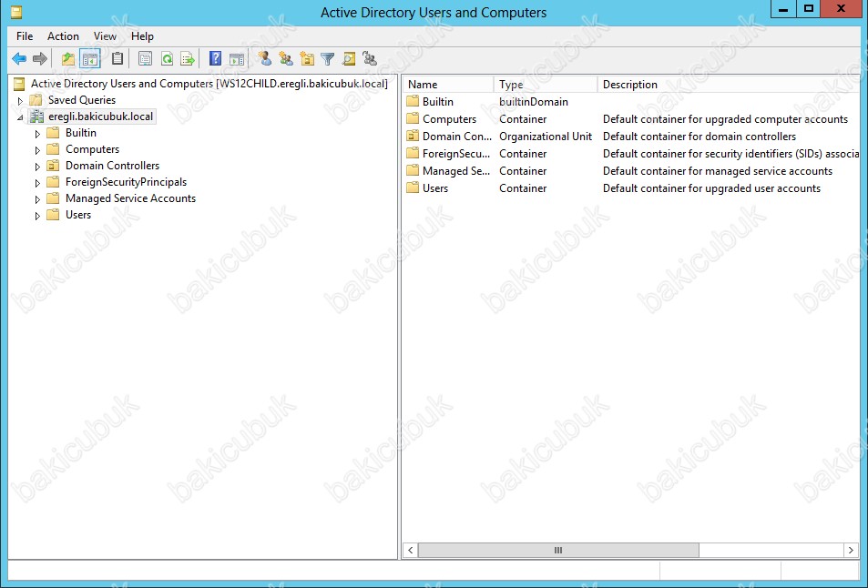Viewport: 868px width, 588px height.
Task: Click the app icon in the title bar
Action: (16, 12)
